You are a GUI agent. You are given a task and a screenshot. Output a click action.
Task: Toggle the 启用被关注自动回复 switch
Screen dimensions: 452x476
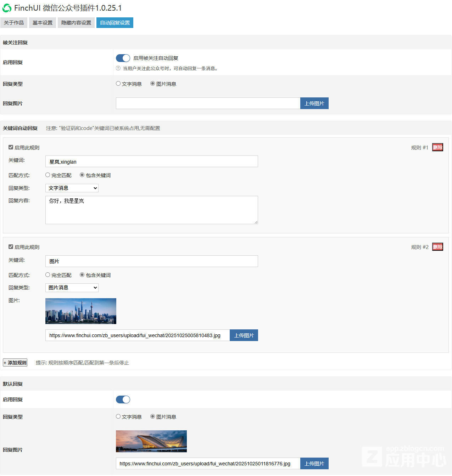pos(123,58)
